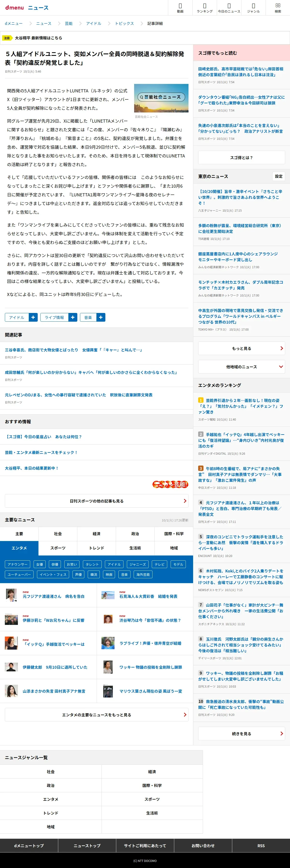Select the ユーチューバー sub-category chip
This screenshot has height=868, width=290.
19,574
